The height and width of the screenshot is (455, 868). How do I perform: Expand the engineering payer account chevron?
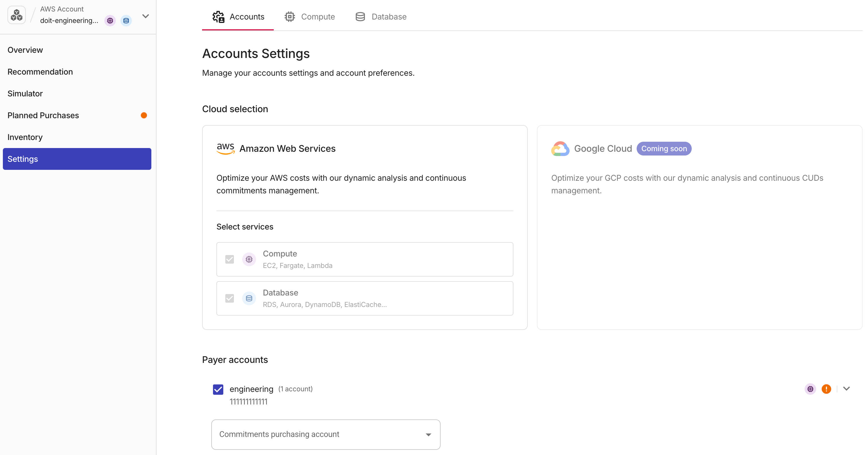(847, 388)
